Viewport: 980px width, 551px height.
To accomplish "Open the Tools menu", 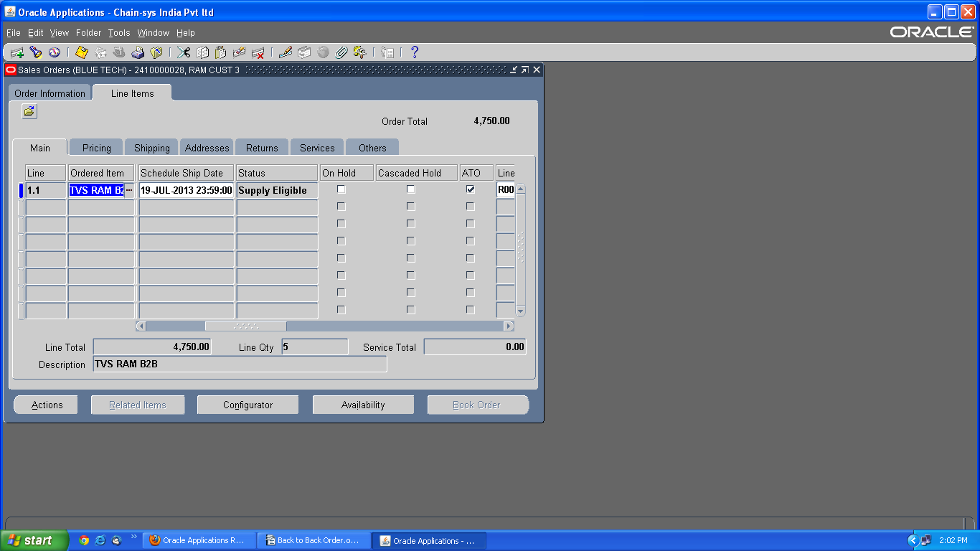I will pyautogui.click(x=119, y=33).
